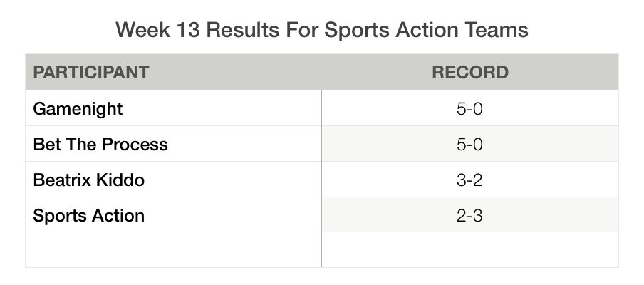Select the Bet The Process cell
The height and width of the screenshot is (285, 644).
click(x=100, y=145)
